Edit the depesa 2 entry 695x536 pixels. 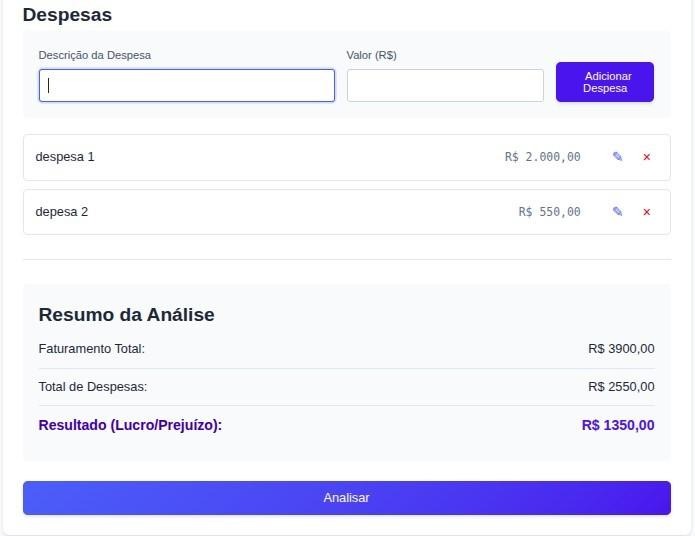[617, 212]
